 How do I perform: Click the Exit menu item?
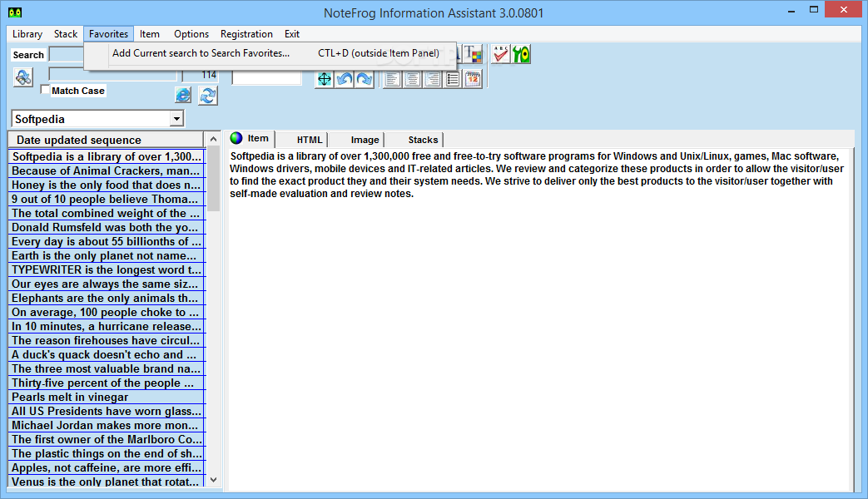[292, 34]
